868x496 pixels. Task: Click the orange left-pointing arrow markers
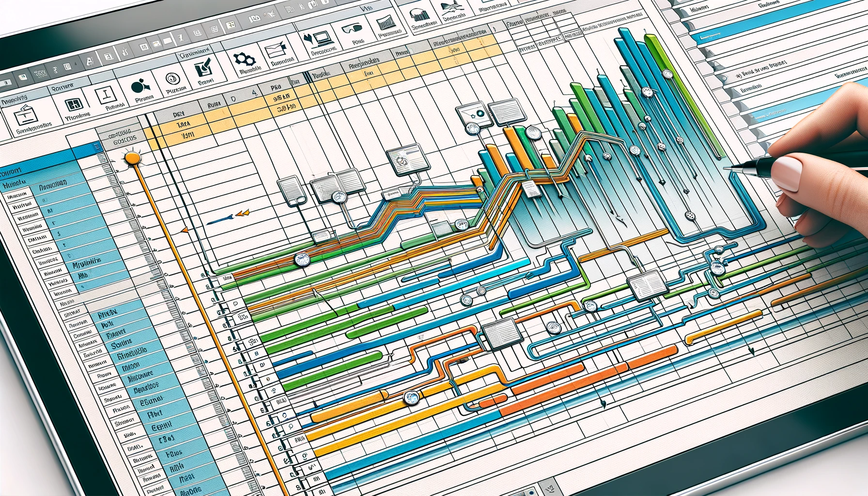tap(242, 213)
